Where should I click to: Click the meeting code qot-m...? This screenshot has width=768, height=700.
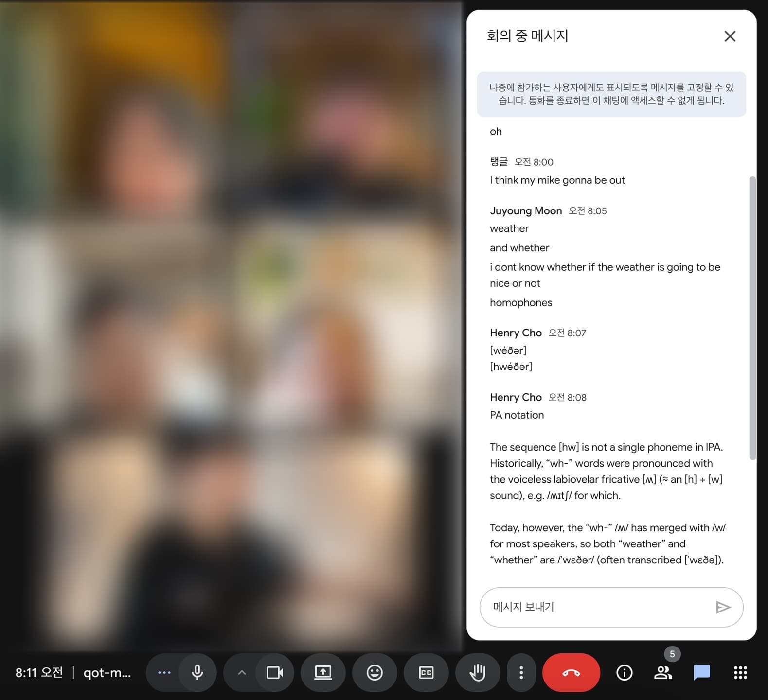coord(107,672)
